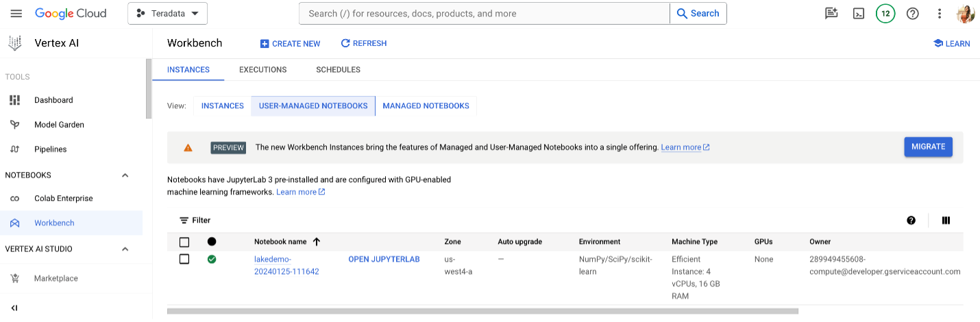This screenshot has height=322, width=980.
Task: Sort by Notebook name arrow
Action: point(316,242)
